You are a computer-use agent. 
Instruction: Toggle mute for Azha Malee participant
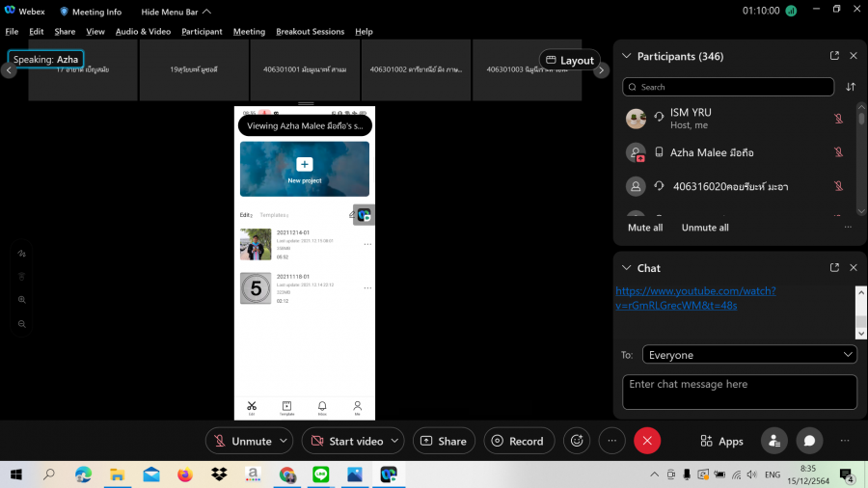tap(839, 152)
